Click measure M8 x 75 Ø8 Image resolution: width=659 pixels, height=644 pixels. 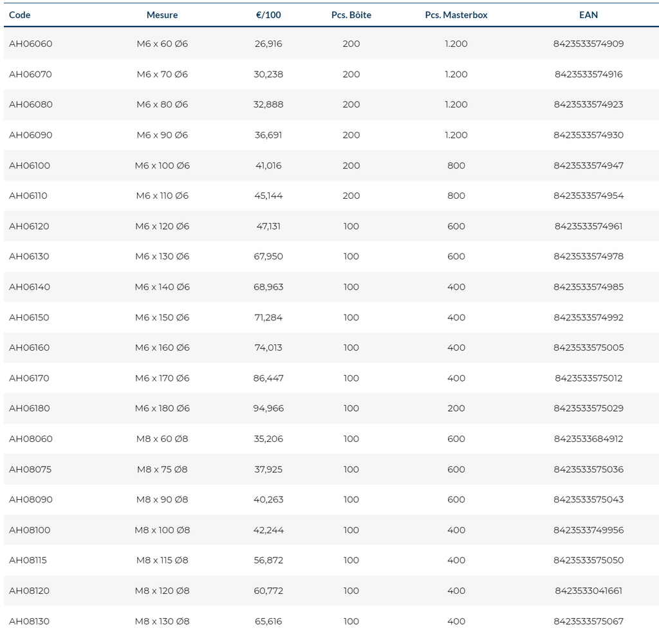(162, 470)
